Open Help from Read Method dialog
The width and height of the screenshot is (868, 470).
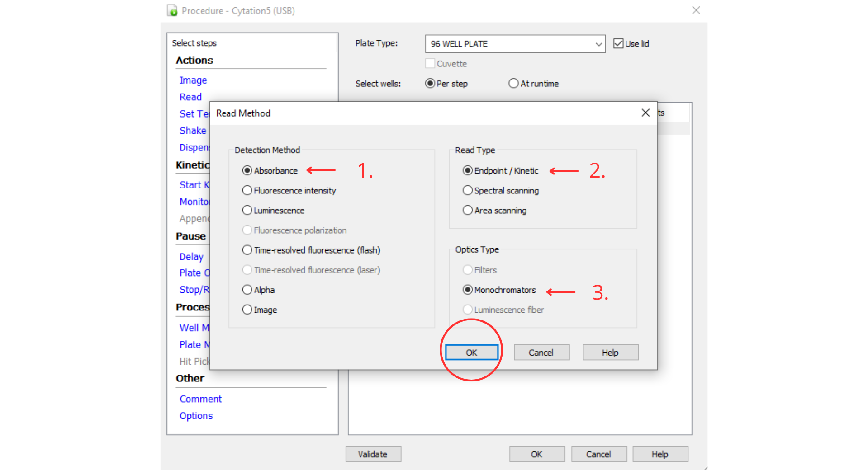point(610,352)
